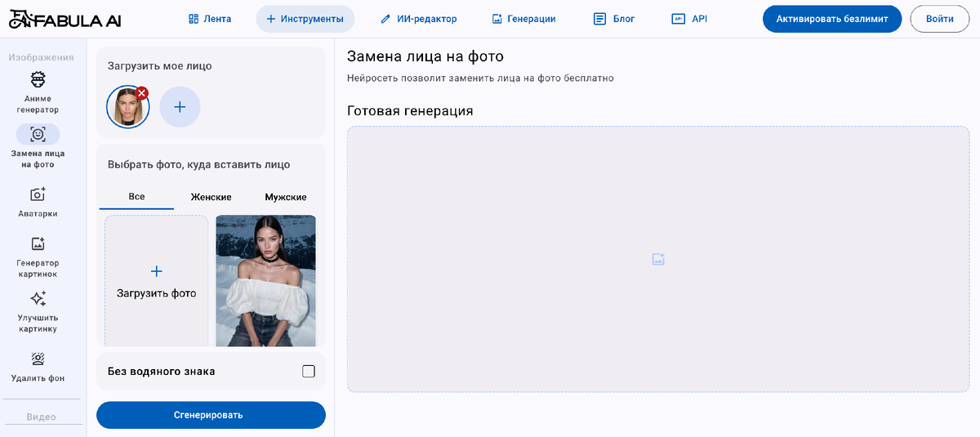Click the document icon next to Блог
This screenshot has height=437, width=980.
(599, 19)
